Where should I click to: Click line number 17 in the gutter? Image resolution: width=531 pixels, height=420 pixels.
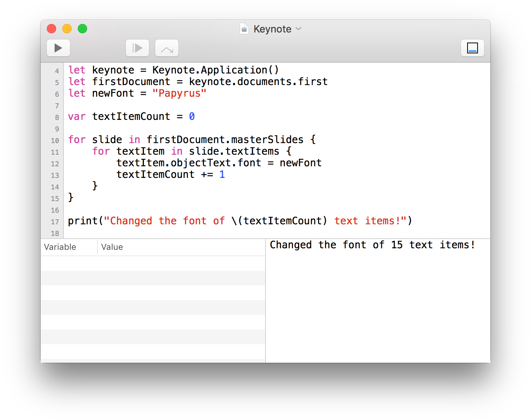[55, 222]
